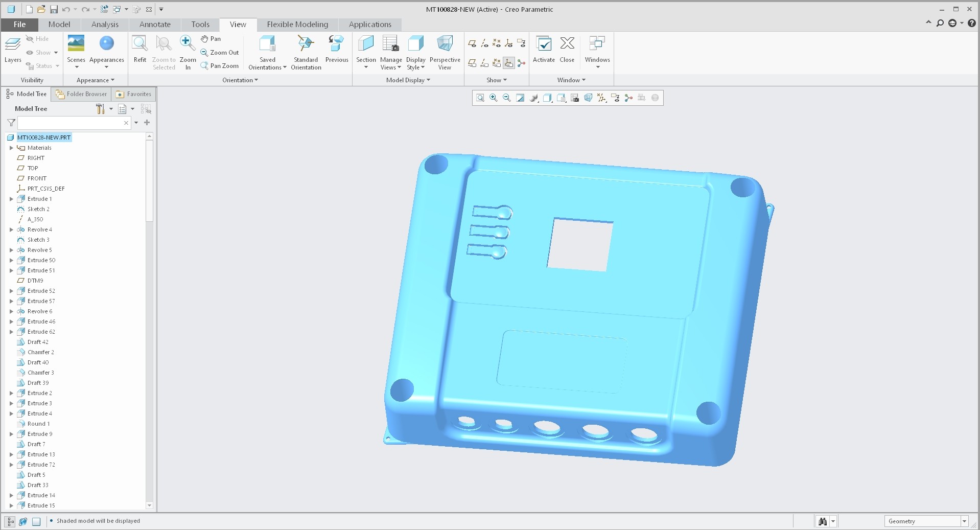Click the Regenerate icon in quick access toolbar

pos(104,9)
